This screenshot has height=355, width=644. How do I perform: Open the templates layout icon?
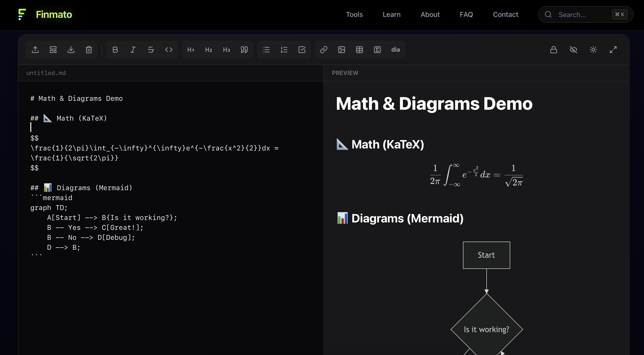(x=53, y=50)
